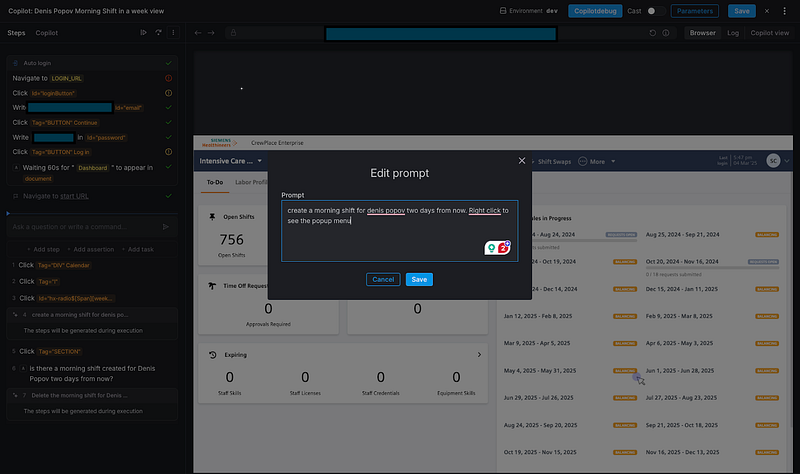Click Add task
Image resolution: width=800 pixels, height=474 pixels.
(x=138, y=250)
